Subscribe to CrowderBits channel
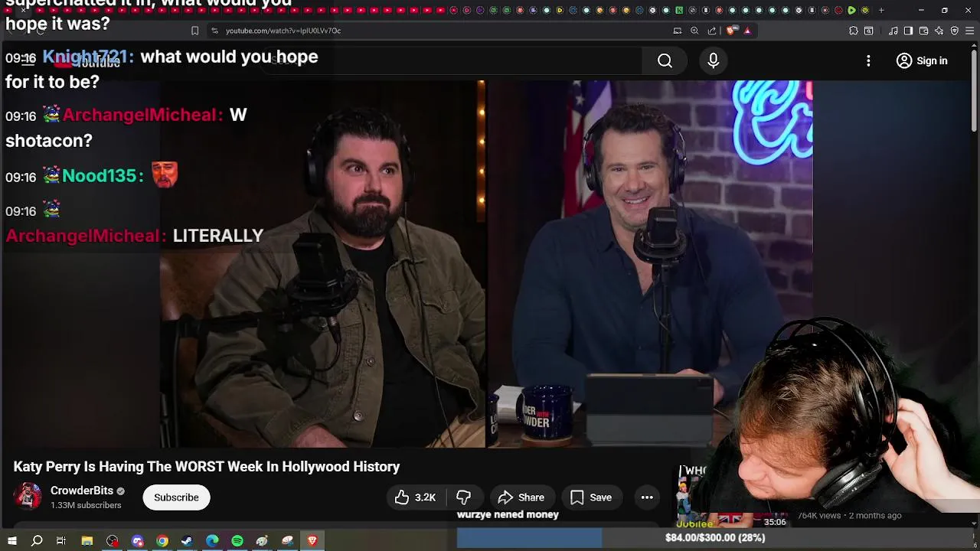The image size is (980, 551). tap(176, 497)
